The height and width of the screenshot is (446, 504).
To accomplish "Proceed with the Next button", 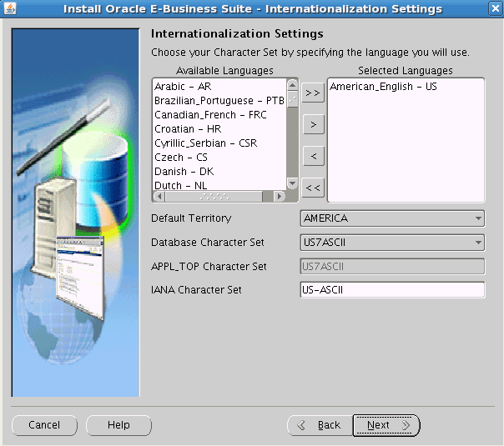I will click(x=386, y=425).
